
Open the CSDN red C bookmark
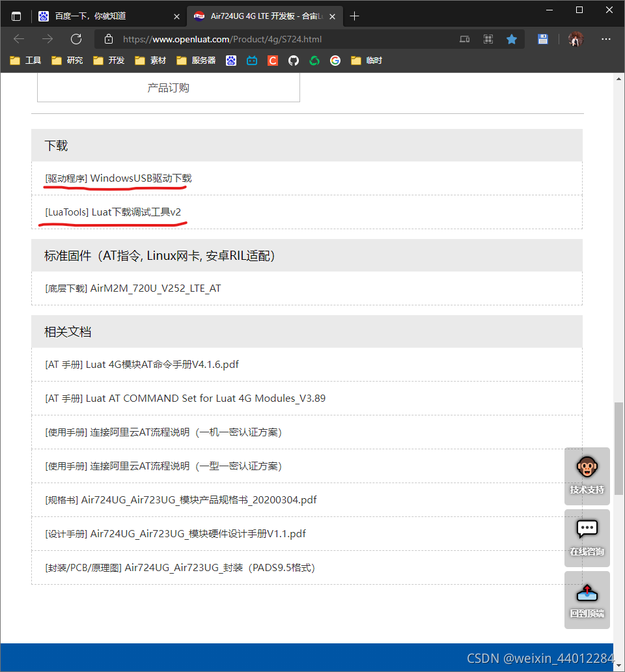pyautogui.click(x=273, y=61)
